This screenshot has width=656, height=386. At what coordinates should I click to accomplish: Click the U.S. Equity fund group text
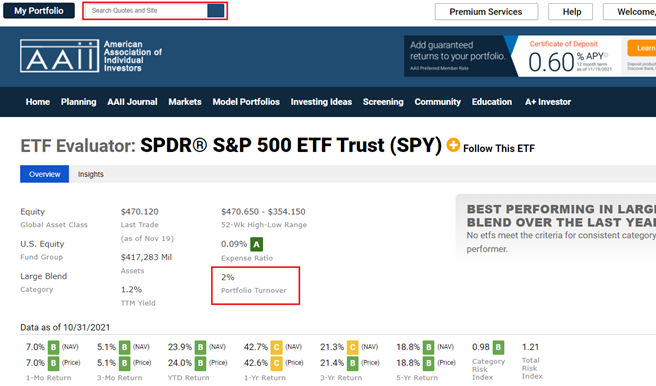[x=42, y=244]
